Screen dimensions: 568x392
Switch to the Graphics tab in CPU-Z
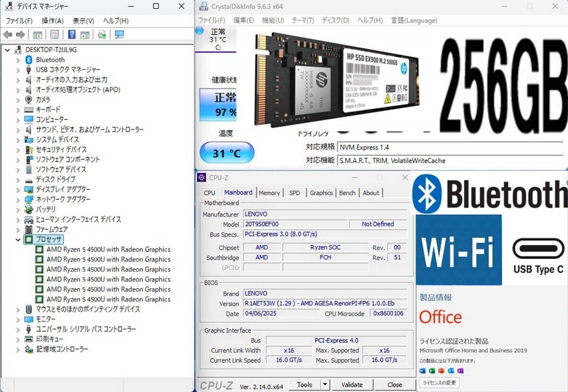[321, 193]
